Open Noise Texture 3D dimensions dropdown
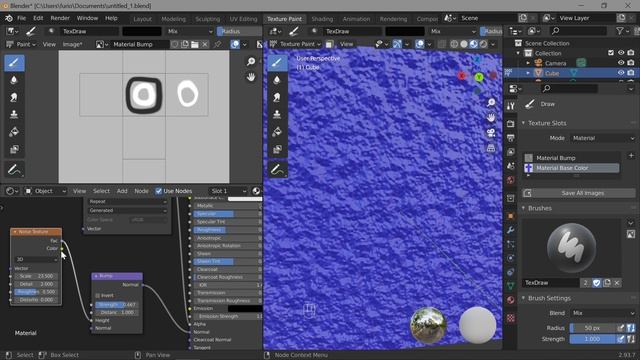The height and width of the screenshot is (360, 640). pos(36,259)
